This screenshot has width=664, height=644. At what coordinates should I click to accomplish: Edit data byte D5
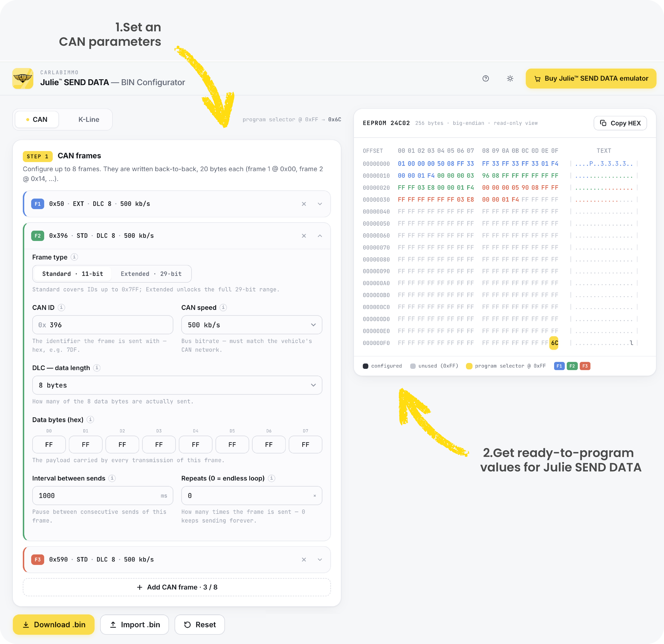coord(232,445)
